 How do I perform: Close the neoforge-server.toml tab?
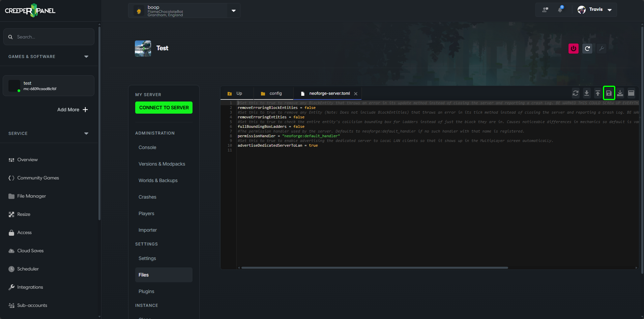click(356, 93)
